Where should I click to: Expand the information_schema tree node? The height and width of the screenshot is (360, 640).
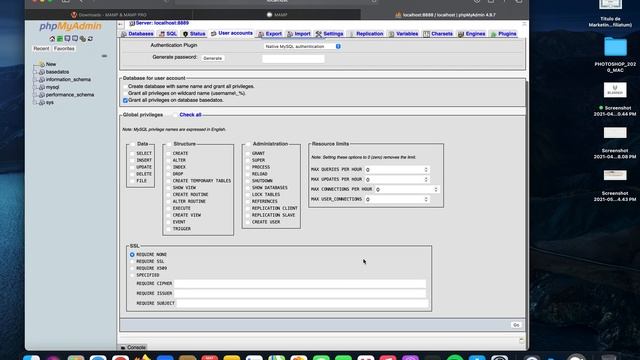pyautogui.click(x=35, y=80)
